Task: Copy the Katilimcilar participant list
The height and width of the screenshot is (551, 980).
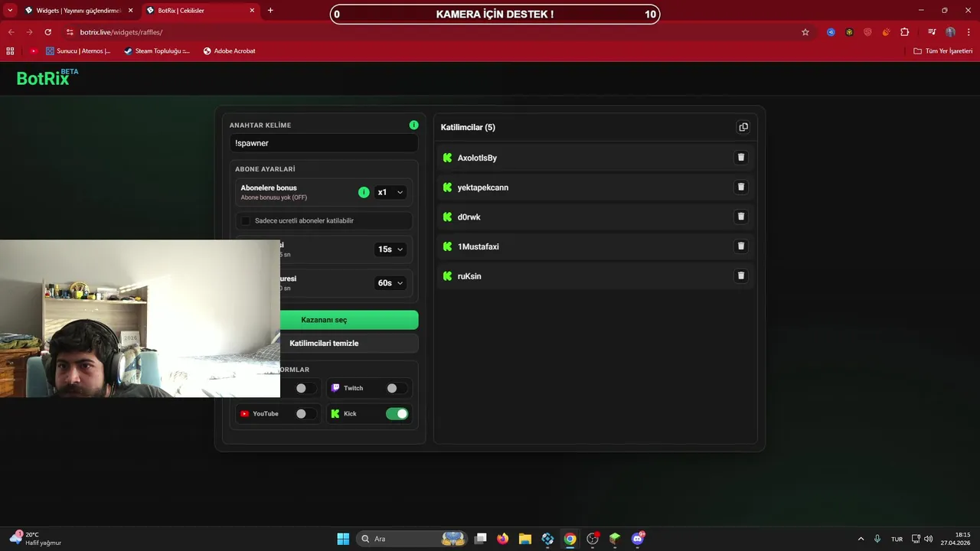Action: point(743,127)
